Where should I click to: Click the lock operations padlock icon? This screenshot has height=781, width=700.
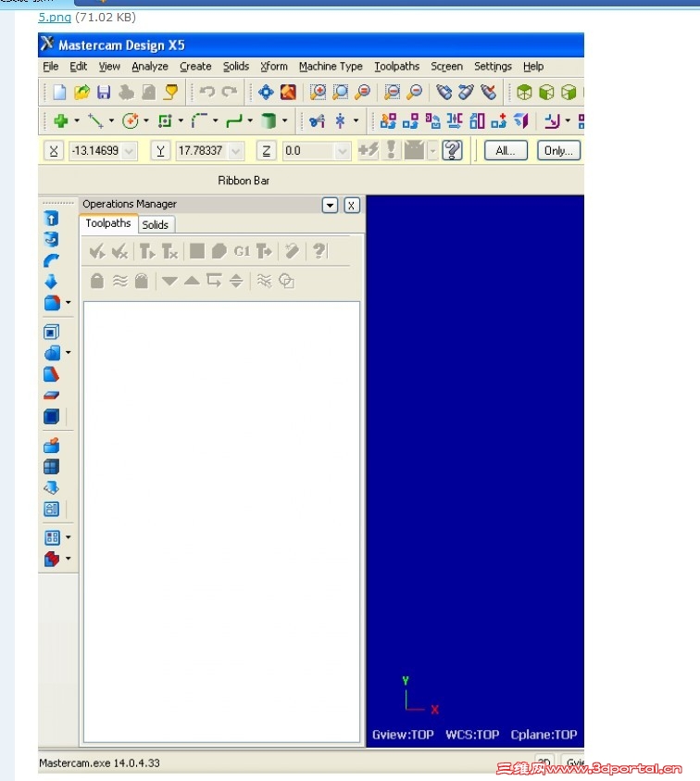point(97,281)
